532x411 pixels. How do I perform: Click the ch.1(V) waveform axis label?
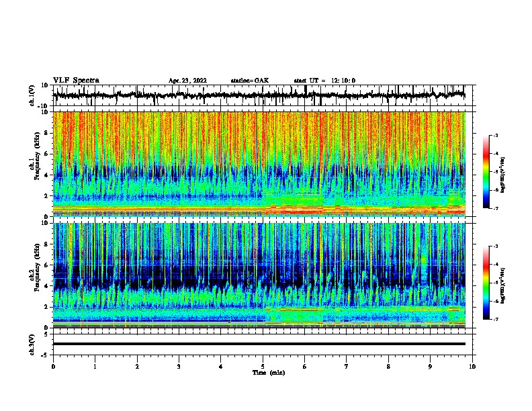pos(32,95)
